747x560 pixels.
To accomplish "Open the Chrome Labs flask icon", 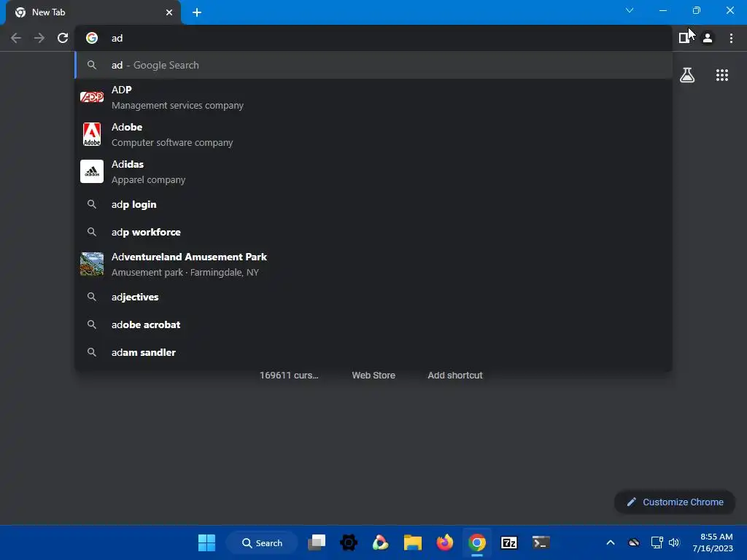I will (x=687, y=75).
